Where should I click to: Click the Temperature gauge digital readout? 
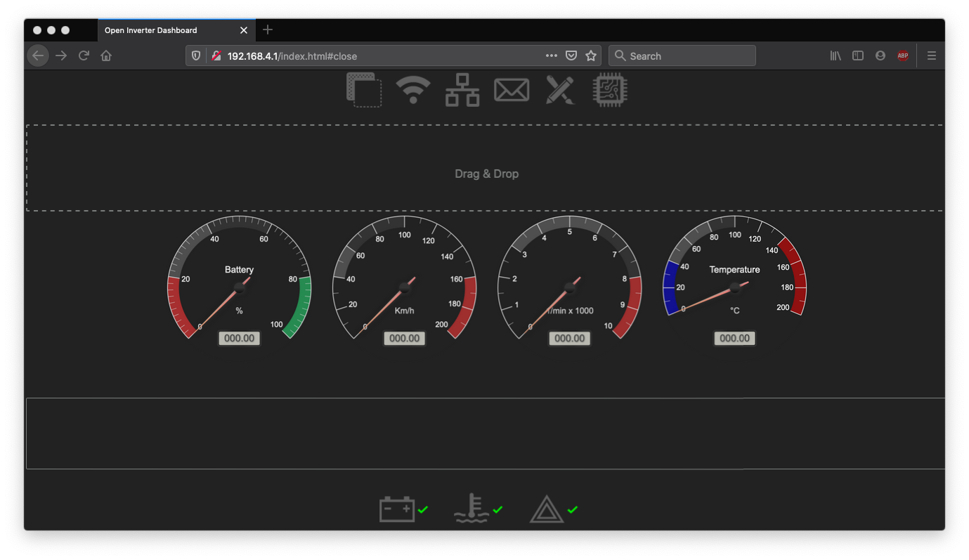(x=734, y=339)
